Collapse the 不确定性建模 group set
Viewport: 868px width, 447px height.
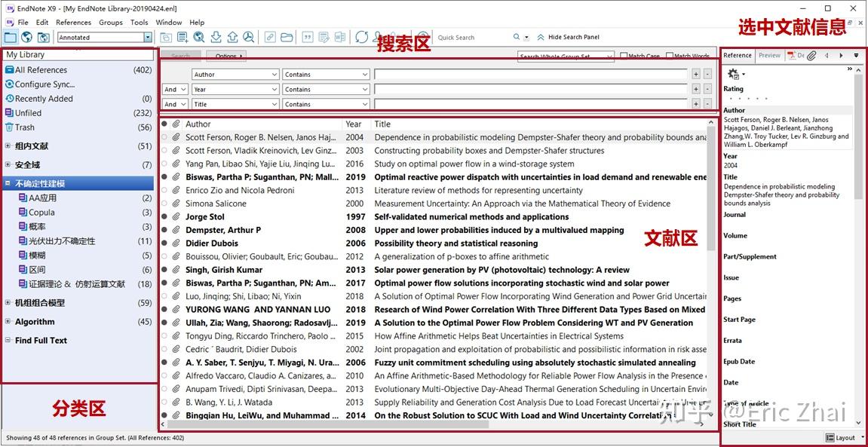click(8, 183)
